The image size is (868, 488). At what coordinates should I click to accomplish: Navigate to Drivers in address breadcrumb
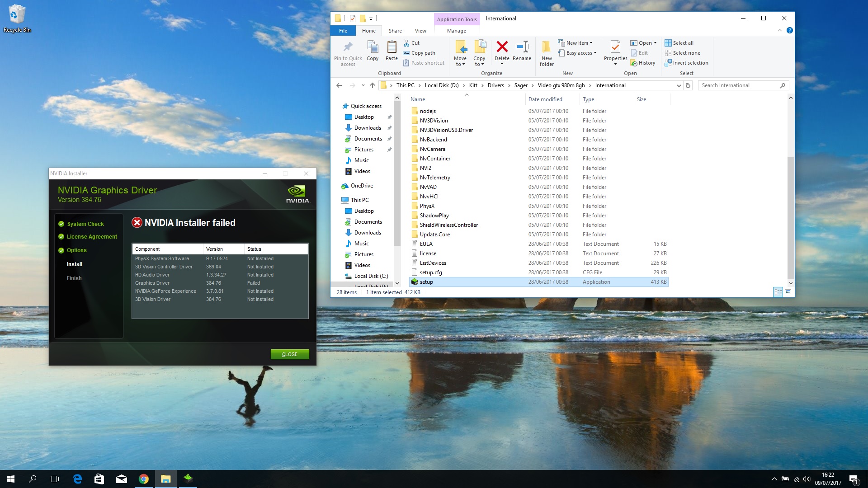coord(495,85)
